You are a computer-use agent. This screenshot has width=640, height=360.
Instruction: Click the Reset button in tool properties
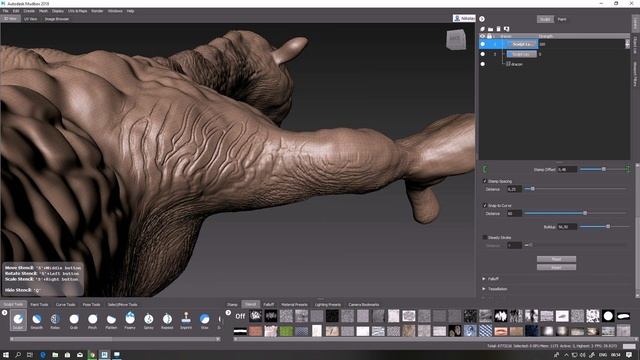coord(556,259)
